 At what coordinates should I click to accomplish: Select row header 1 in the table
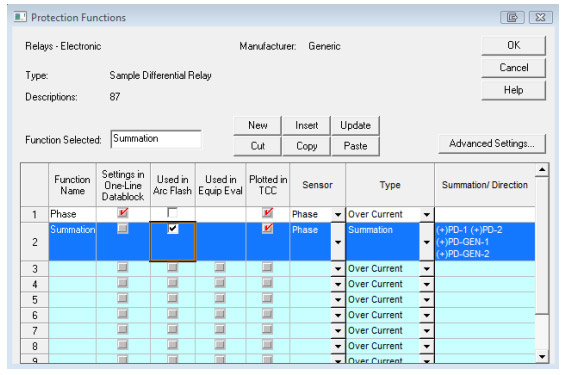[35, 214]
